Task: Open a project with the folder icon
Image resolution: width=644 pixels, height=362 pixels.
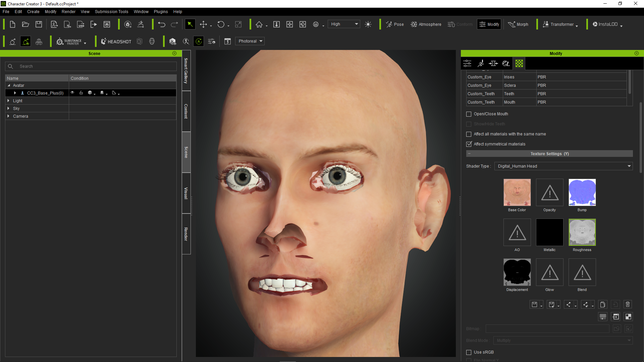Action: coord(25,24)
